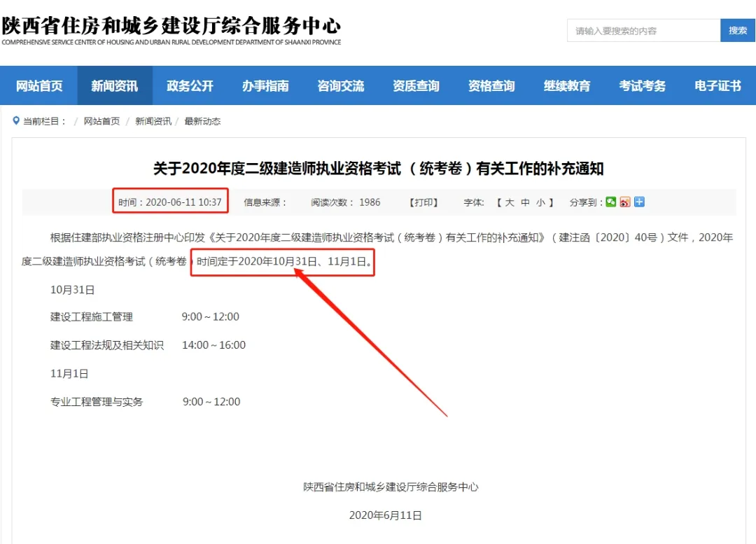756x544 pixels.
Task: Click the 2020年6月11日 signature date
Action: click(x=386, y=515)
